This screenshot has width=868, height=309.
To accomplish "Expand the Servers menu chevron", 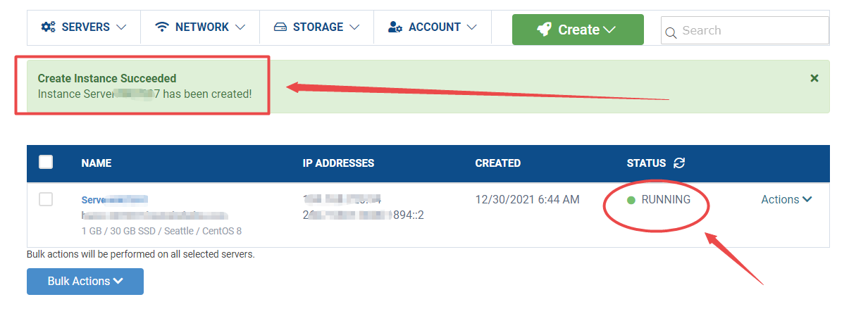I will 121,27.
